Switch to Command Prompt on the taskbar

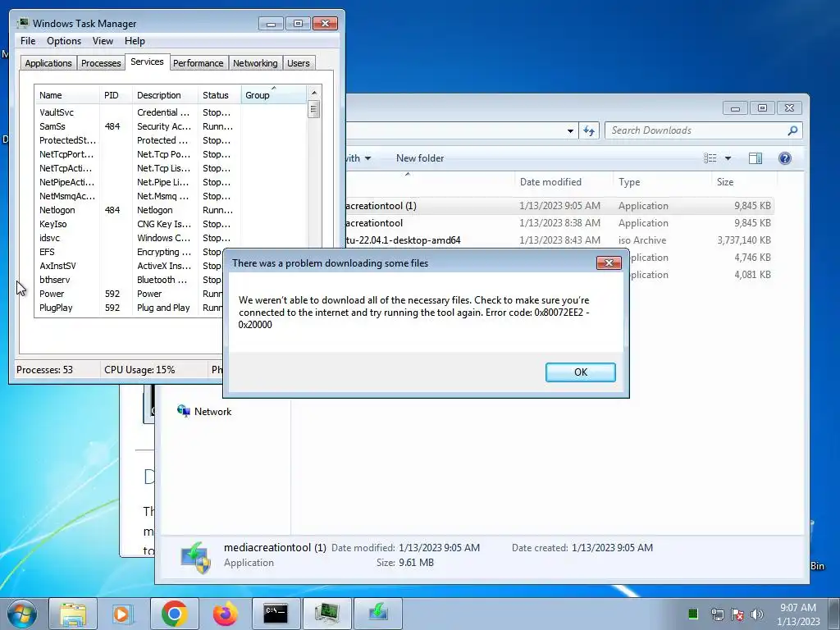[x=276, y=614]
